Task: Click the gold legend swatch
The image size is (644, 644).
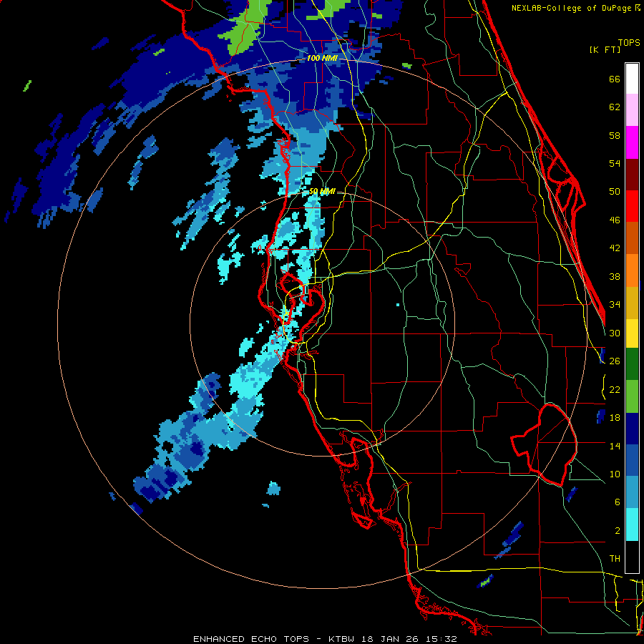Action: [x=632, y=303]
